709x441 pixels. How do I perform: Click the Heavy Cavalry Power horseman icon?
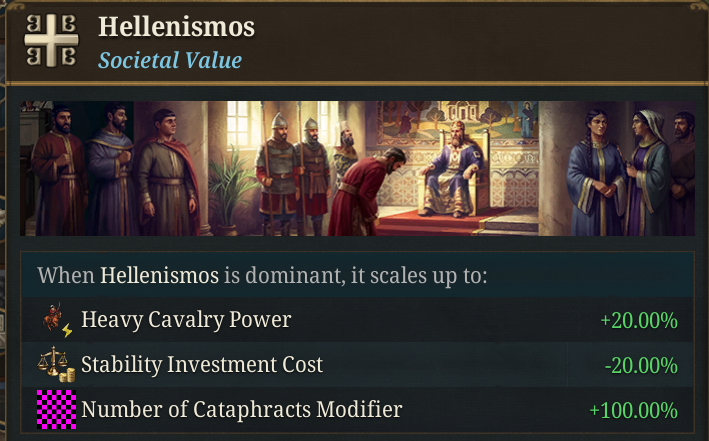pos(56,321)
